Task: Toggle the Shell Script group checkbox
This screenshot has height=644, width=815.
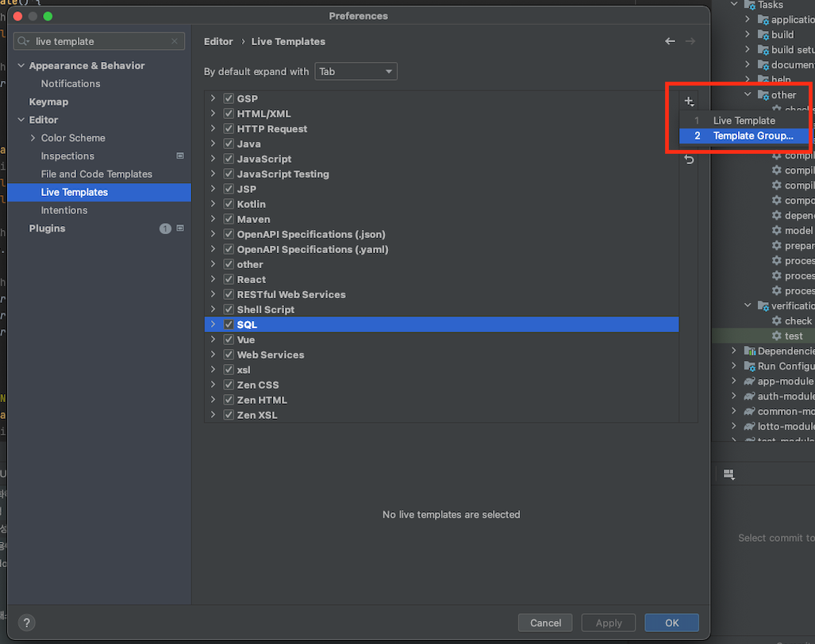Action: (x=229, y=309)
